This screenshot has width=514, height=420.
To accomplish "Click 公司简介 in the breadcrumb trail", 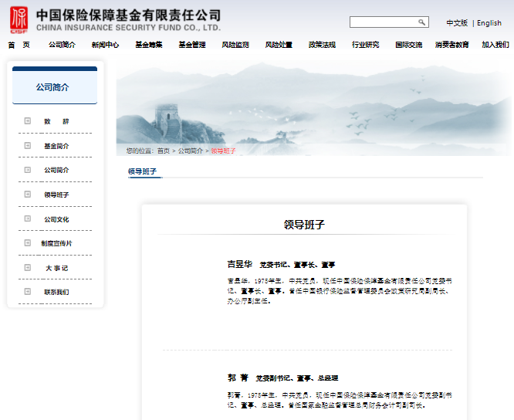I will (x=191, y=151).
